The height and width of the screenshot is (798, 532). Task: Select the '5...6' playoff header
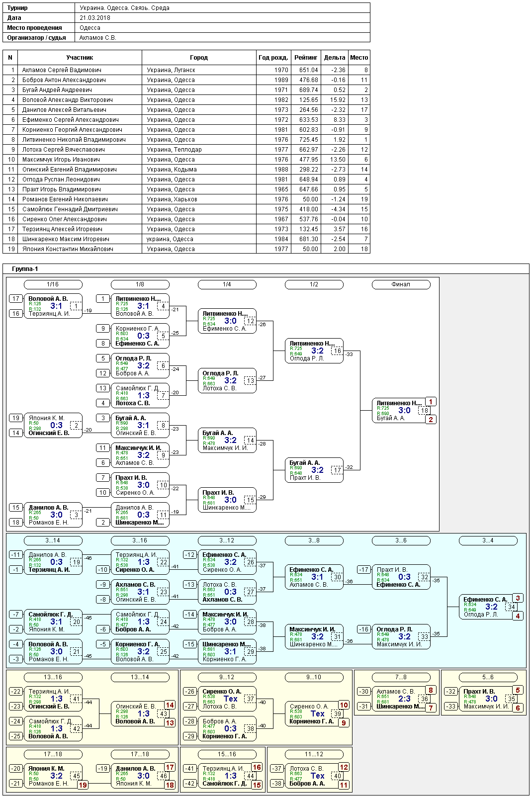coord(488,677)
